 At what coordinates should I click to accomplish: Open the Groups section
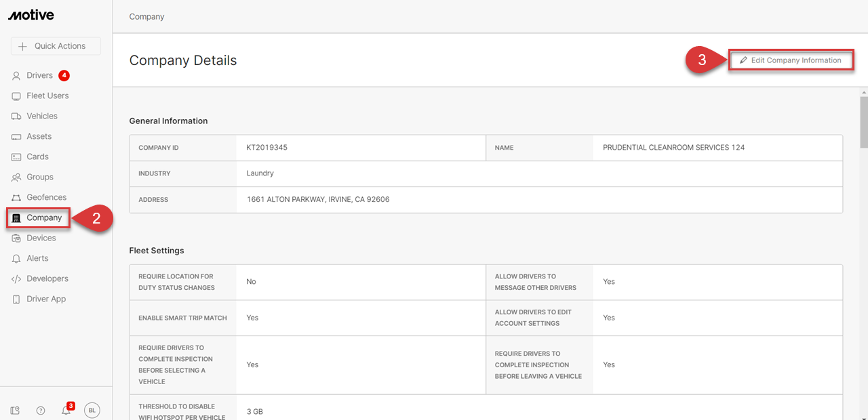(x=39, y=177)
